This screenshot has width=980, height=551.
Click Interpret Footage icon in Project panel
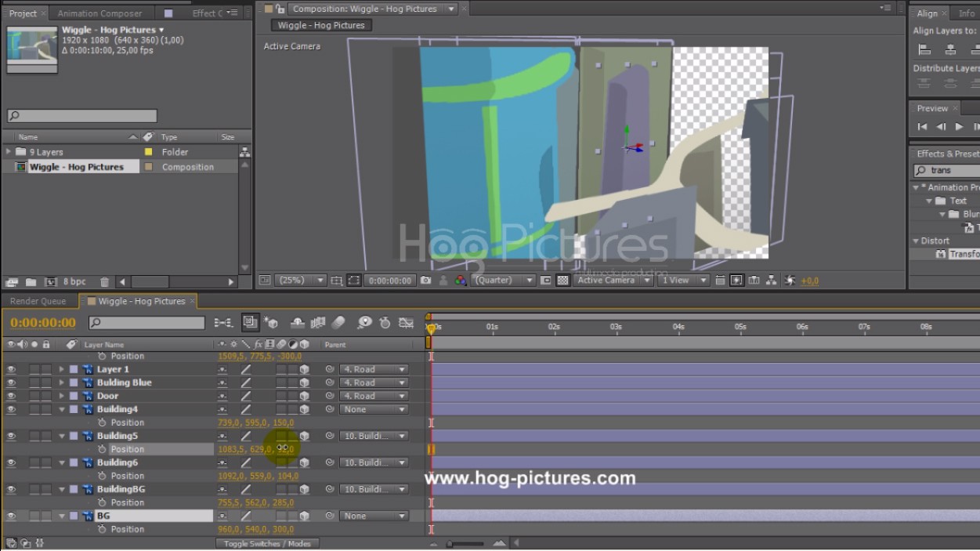[12, 282]
